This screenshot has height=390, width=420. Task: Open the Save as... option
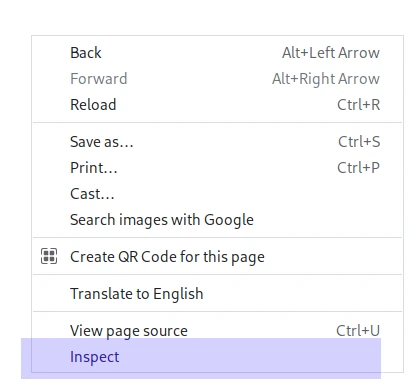point(217,142)
